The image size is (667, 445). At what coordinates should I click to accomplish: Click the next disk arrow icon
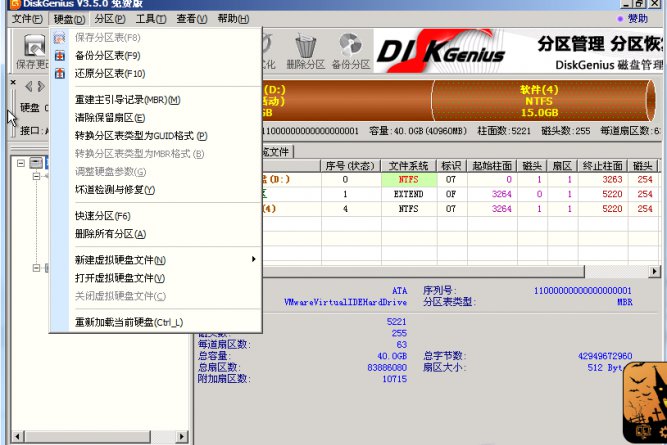pos(41,86)
